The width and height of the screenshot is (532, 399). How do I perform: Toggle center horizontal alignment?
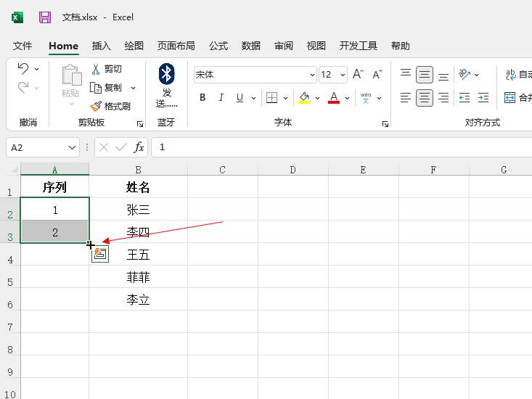click(x=425, y=98)
